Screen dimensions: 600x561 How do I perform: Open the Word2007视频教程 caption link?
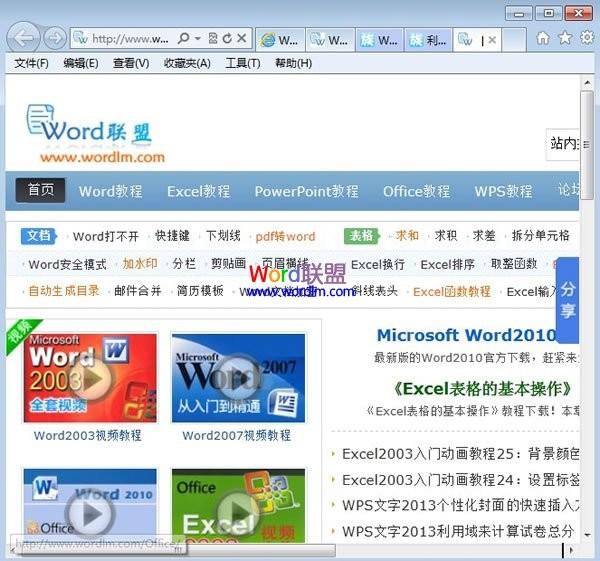tap(237, 435)
